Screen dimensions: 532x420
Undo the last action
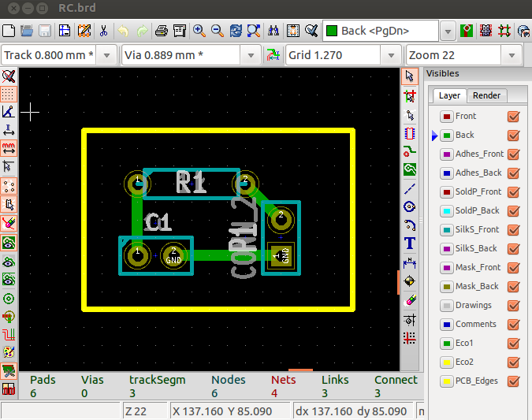pyautogui.click(x=123, y=31)
